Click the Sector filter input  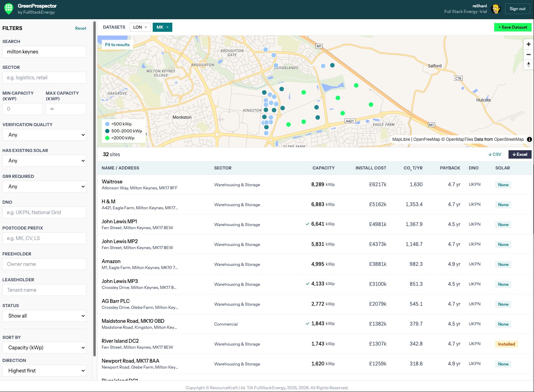click(44, 78)
